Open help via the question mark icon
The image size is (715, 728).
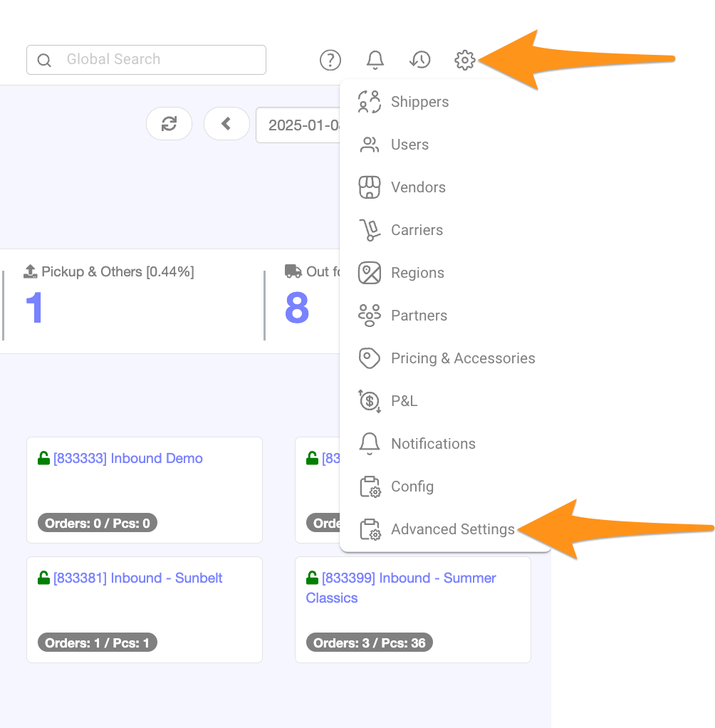point(330,60)
